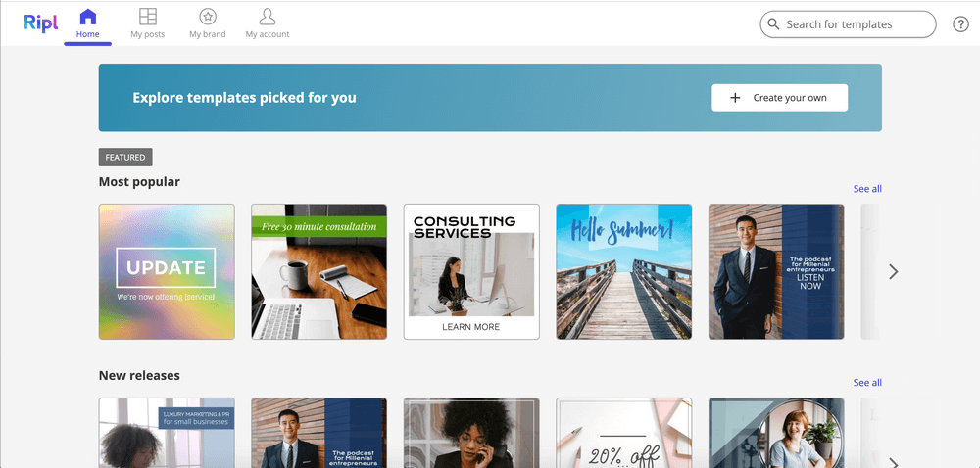980x468 pixels.
Task: Pick the podcast Listen Now template
Action: pyautogui.click(x=776, y=271)
